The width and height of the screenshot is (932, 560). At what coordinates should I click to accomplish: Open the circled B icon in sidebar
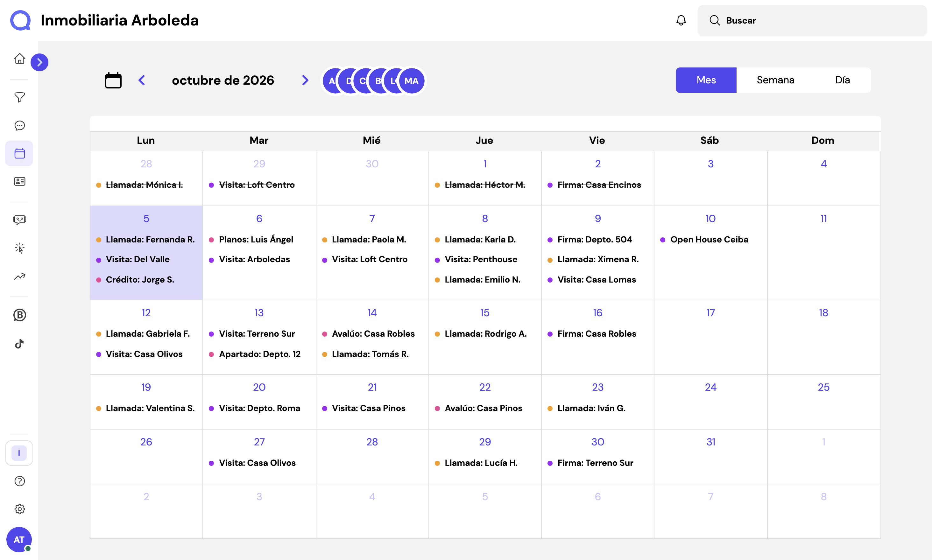click(20, 315)
